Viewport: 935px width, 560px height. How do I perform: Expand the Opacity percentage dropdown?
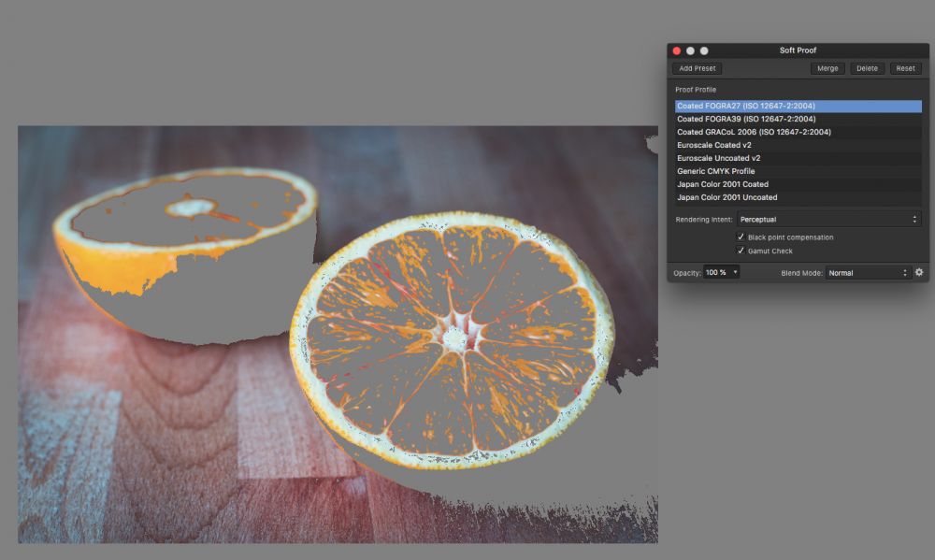point(722,273)
